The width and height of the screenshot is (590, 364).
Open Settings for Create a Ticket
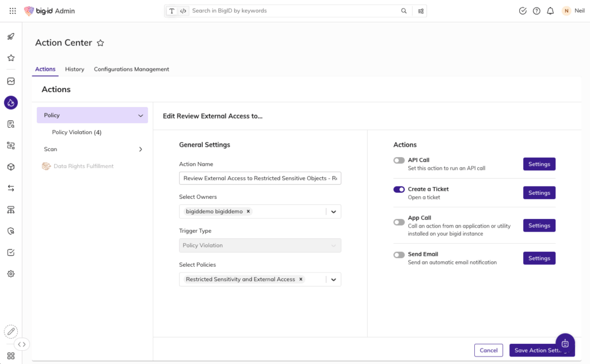[x=539, y=193]
